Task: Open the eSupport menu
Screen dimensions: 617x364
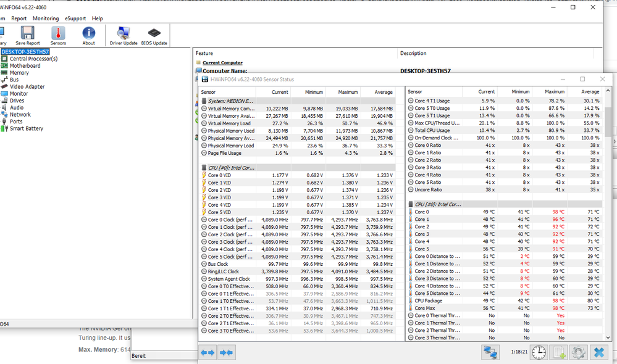Action: point(76,19)
